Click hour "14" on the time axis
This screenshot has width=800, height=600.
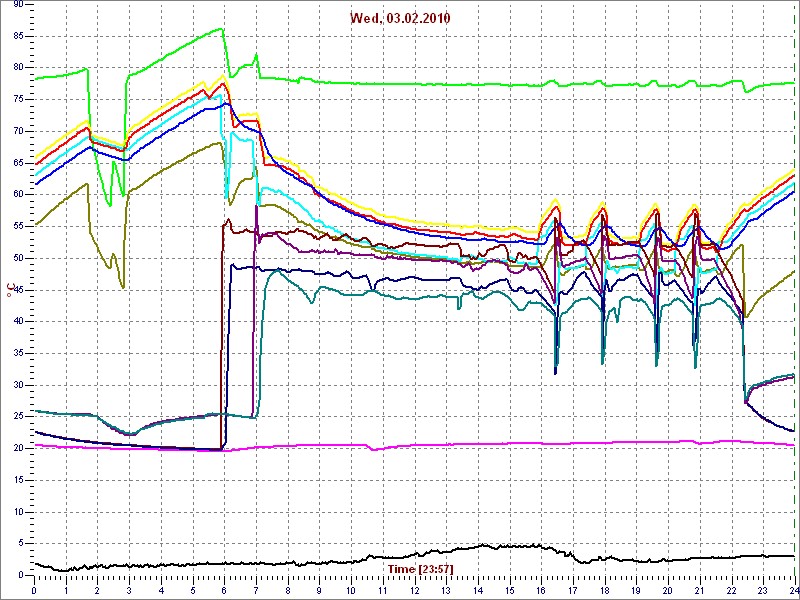(478, 590)
